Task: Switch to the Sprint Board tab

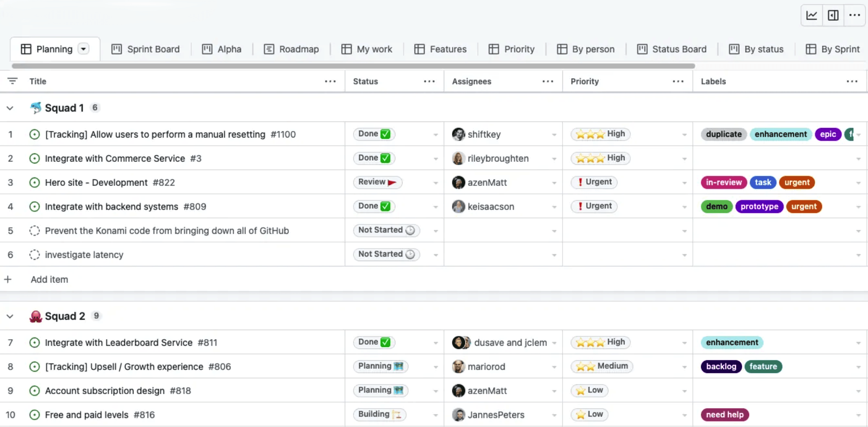Action: (x=146, y=49)
